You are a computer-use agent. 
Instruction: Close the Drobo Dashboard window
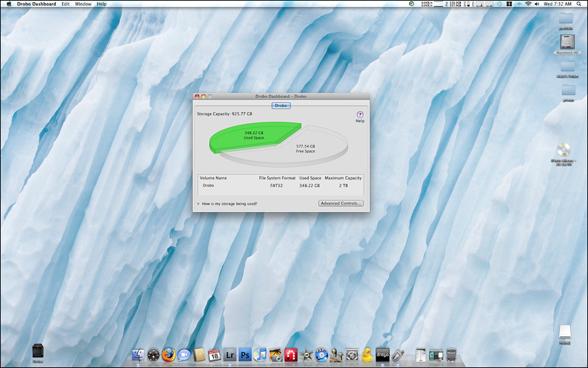pyautogui.click(x=197, y=97)
